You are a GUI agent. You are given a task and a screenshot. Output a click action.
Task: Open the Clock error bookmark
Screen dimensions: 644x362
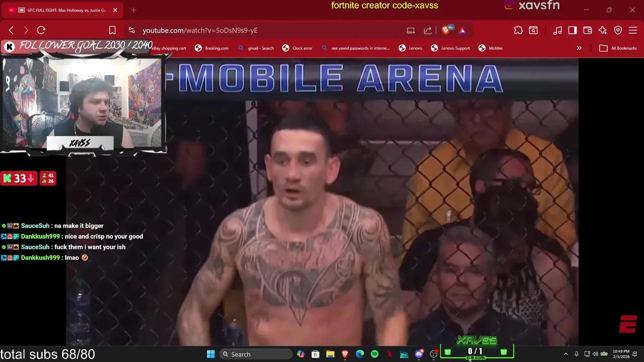point(297,48)
